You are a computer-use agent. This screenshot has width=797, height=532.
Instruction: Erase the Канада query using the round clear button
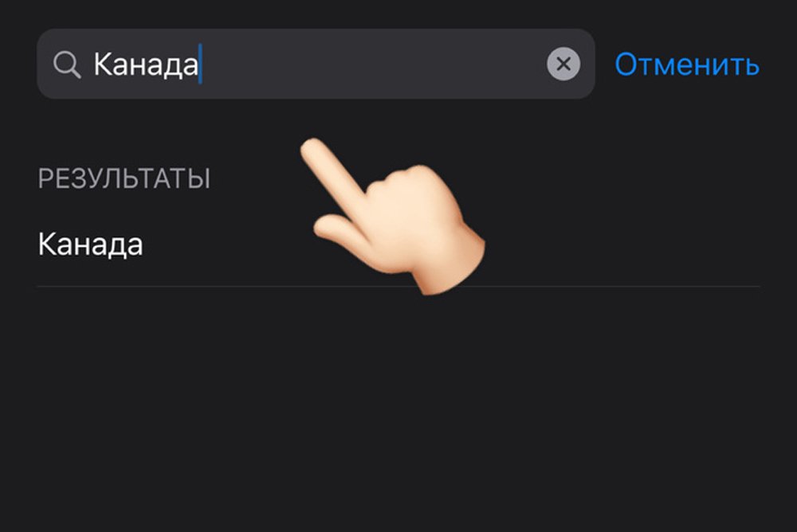[x=563, y=65]
